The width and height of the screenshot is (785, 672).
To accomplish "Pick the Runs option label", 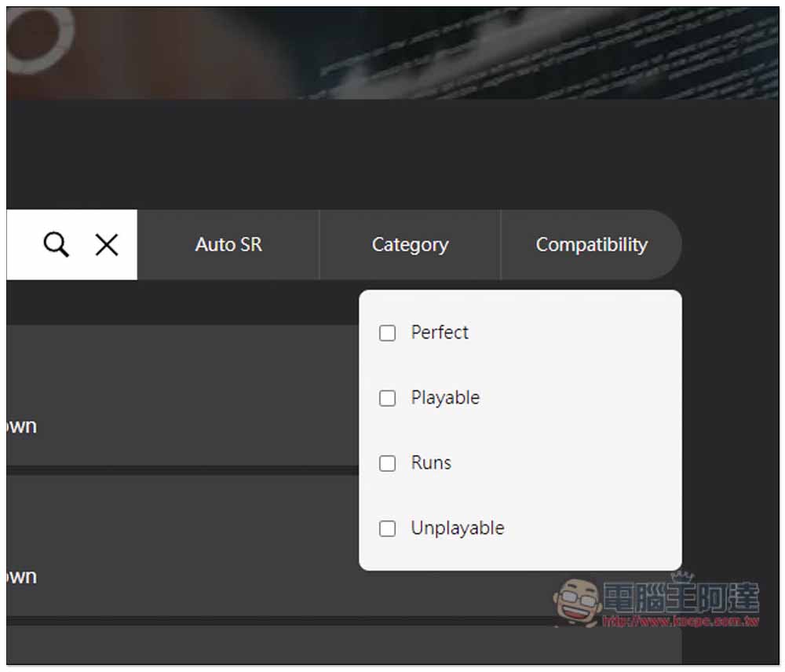I will coord(431,462).
